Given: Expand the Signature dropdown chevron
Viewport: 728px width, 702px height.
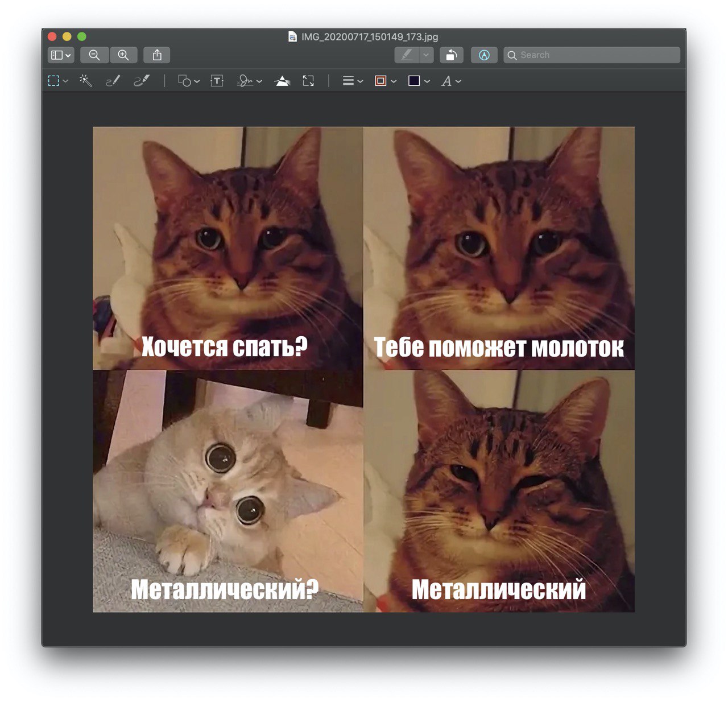Looking at the screenshot, I should [259, 81].
